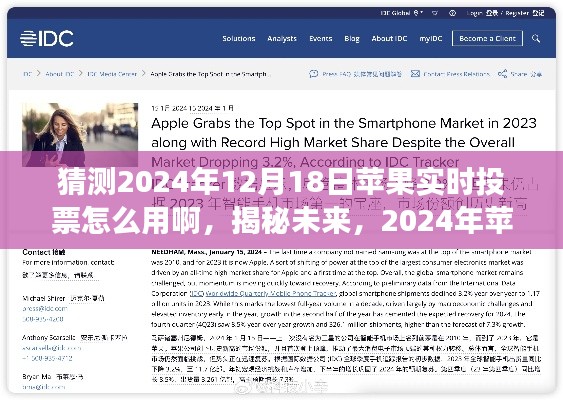Open the IDC Media Center breadcrumb
The image size is (563, 400).
point(112,74)
